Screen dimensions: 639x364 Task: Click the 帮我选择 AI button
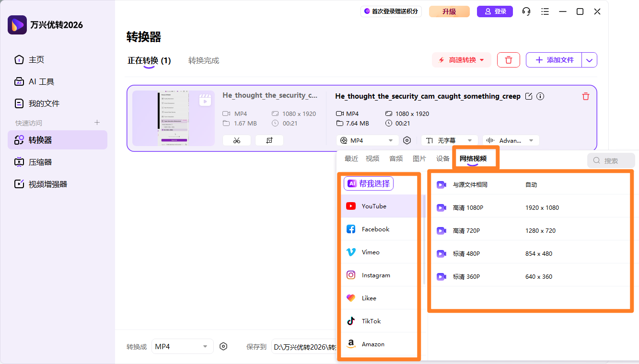[368, 183]
